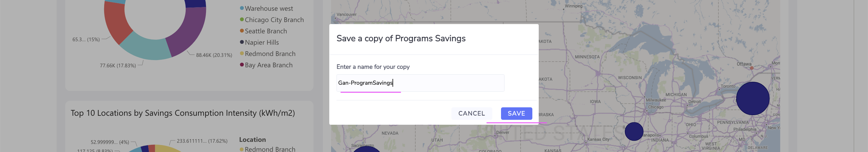Click the SAVE button in the dialog
The height and width of the screenshot is (152, 868).
coord(516,114)
